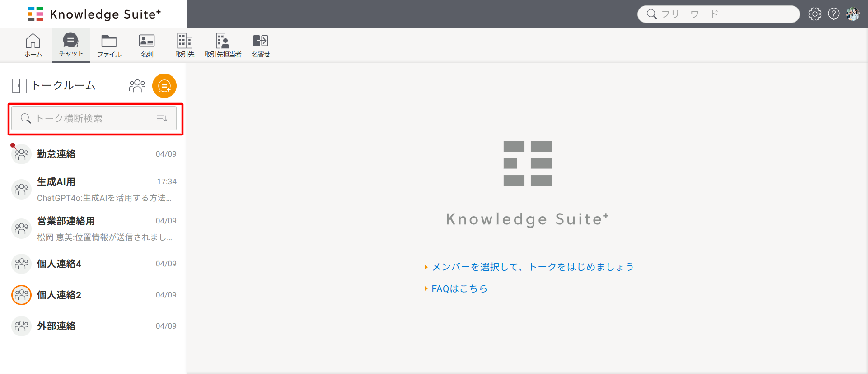
Task: Open the help question mark icon
Action: [834, 14]
